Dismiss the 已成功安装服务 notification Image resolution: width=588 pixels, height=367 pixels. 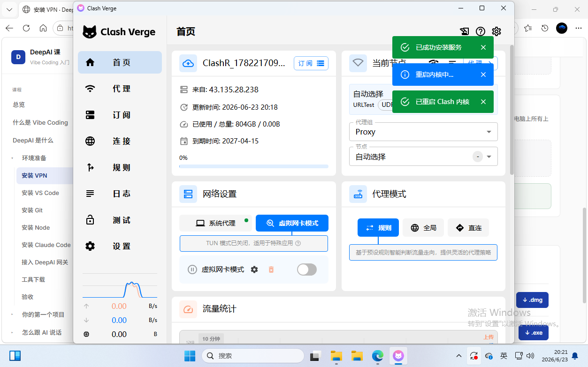(483, 47)
